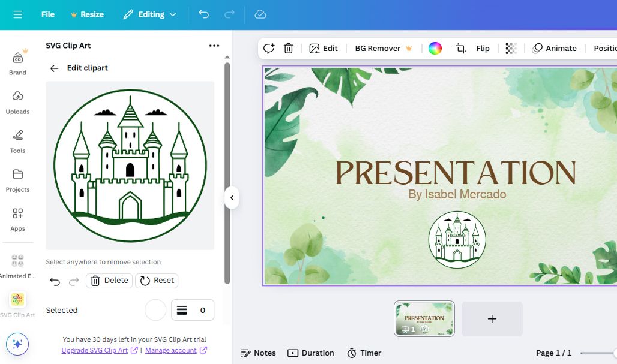Toggle image transparency with the checkerboard icon
The height and width of the screenshot is (364, 617).
510,48
